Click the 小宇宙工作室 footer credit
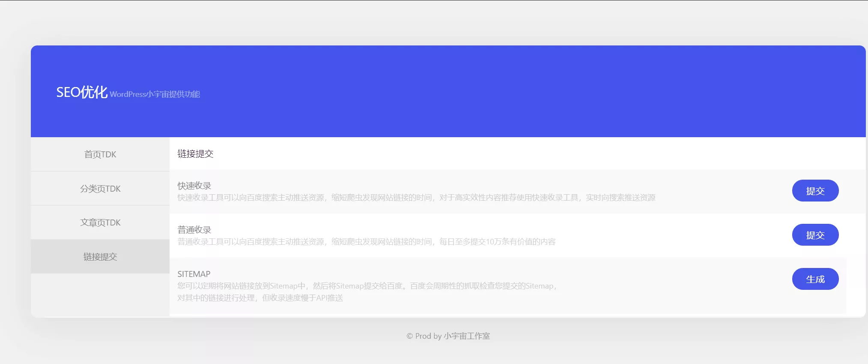 (466, 336)
